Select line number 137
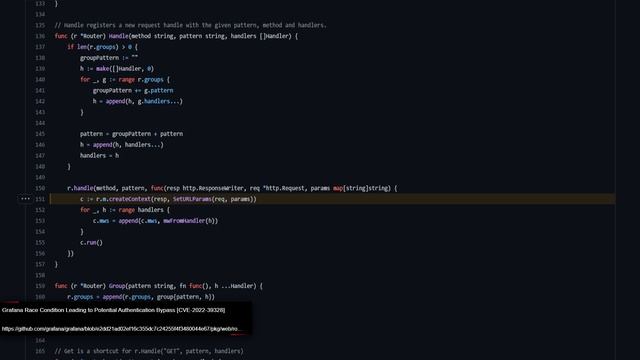 (40, 47)
